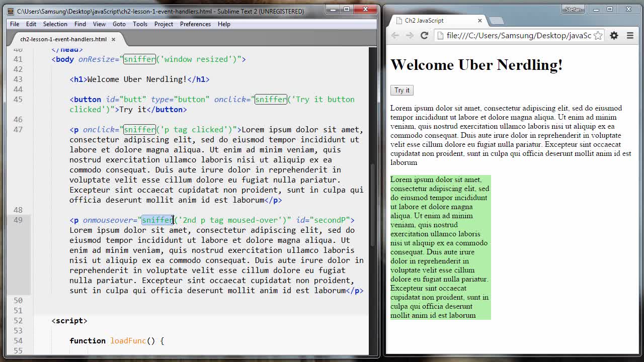Select the ch2-lesson-1-event-handlers.html tab
Image resolution: width=644 pixels, height=362 pixels.
[63, 39]
